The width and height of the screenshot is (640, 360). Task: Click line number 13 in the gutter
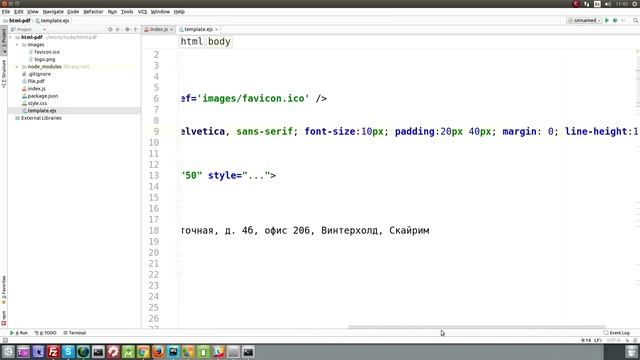[153, 176]
